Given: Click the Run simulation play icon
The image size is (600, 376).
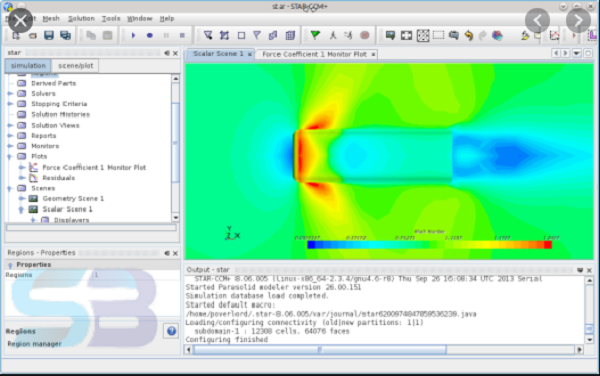Looking at the screenshot, I should point(133,36).
